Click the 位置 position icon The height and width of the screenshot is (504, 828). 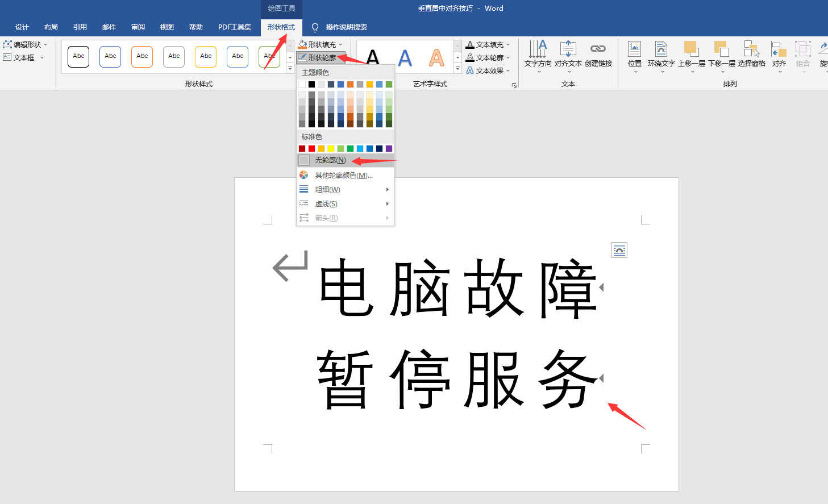(635, 49)
